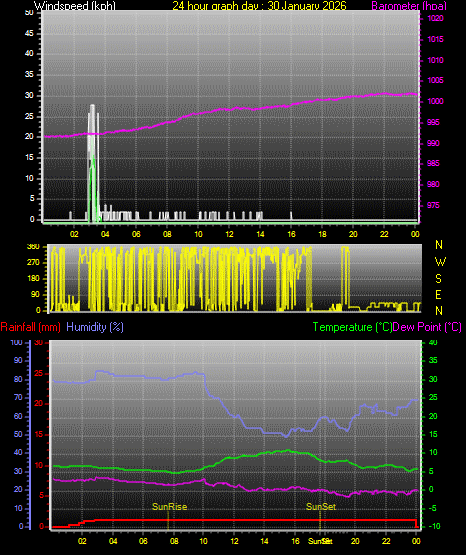Click the wind direction letter S
The width and height of the screenshot is (466, 555).
[x=438, y=279]
